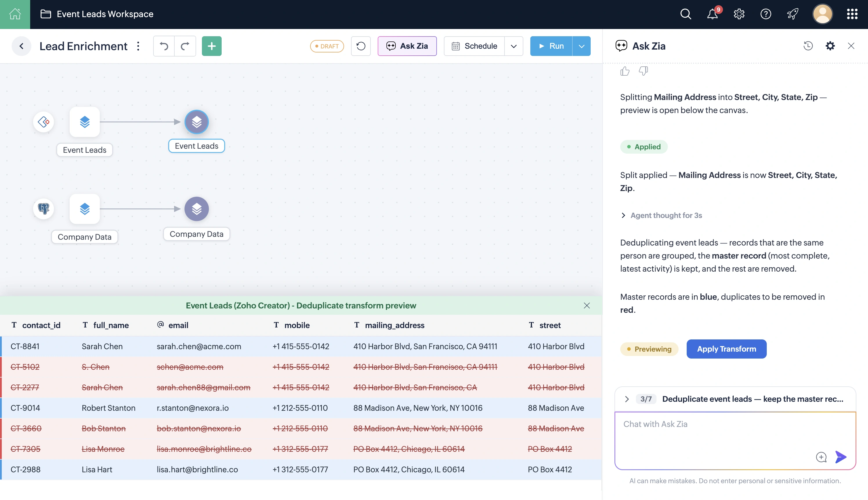Close the Ask Zia panel
Image resolution: width=868 pixels, height=500 pixels.
tap(851, 46)
